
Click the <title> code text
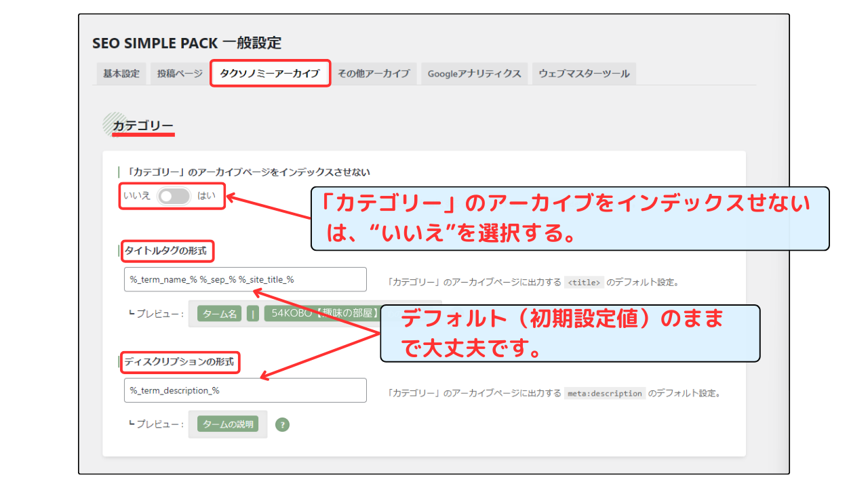pos(584,283)
